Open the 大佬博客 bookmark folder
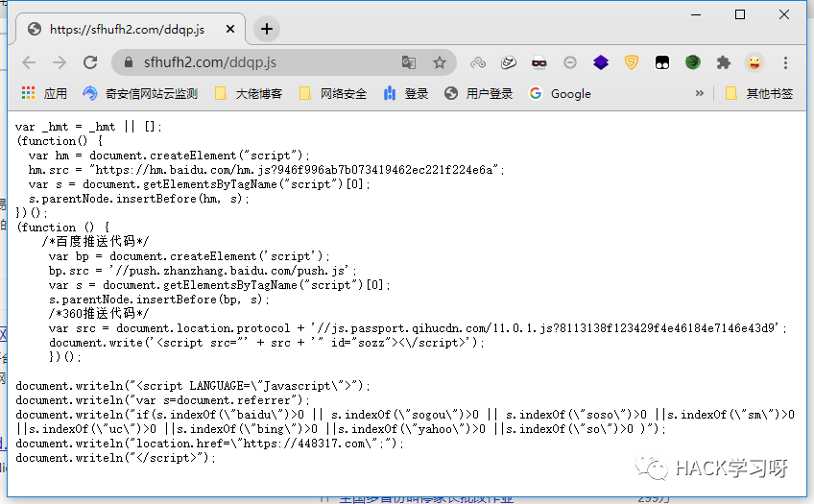 coord(249,93)
